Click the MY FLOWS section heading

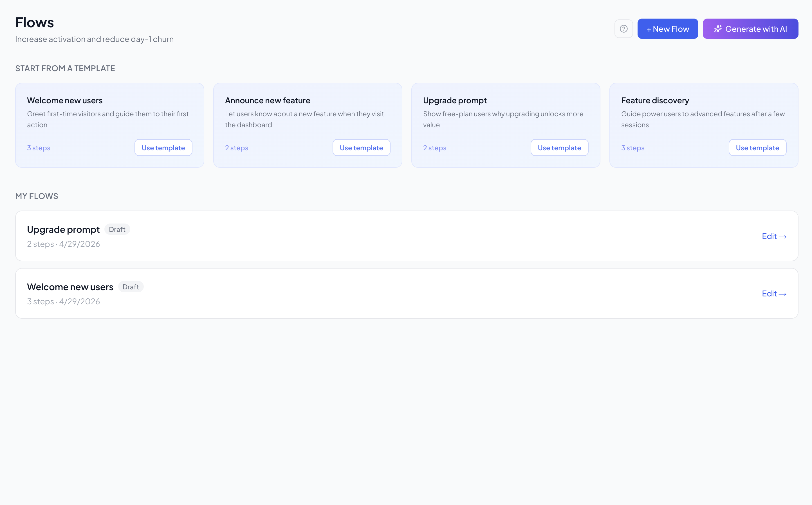click(x=37, y=196)
